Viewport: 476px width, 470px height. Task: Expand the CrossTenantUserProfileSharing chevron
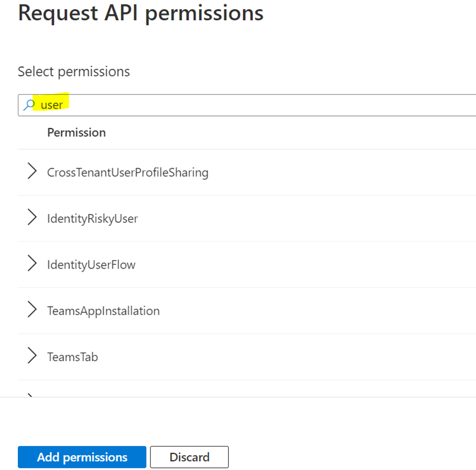32,172
